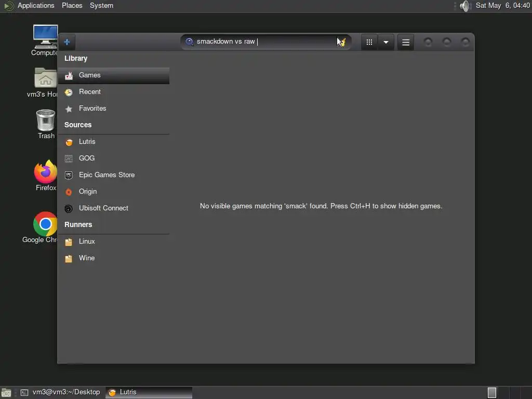Screen dimensions: 532x399
Task: Click the Recent clock icon
Action: (69, 92)
